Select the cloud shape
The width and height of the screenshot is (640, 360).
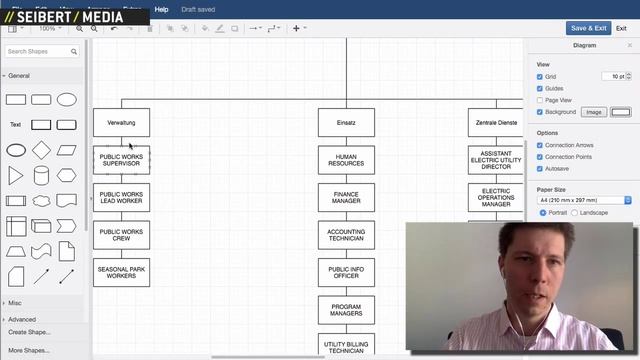[41, 201]
